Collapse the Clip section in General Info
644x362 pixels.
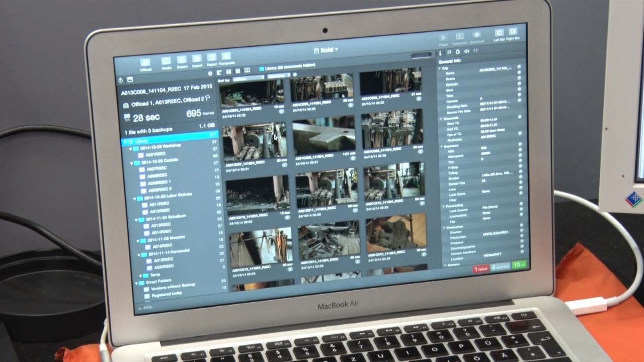tap(440, 68)
